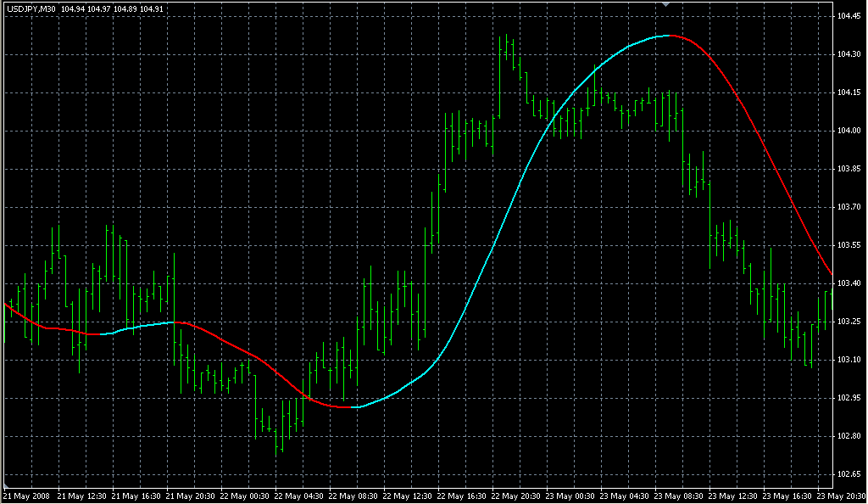
Task: Click the USDJPY,M30 symbol label
Action: tap(31, 8)
